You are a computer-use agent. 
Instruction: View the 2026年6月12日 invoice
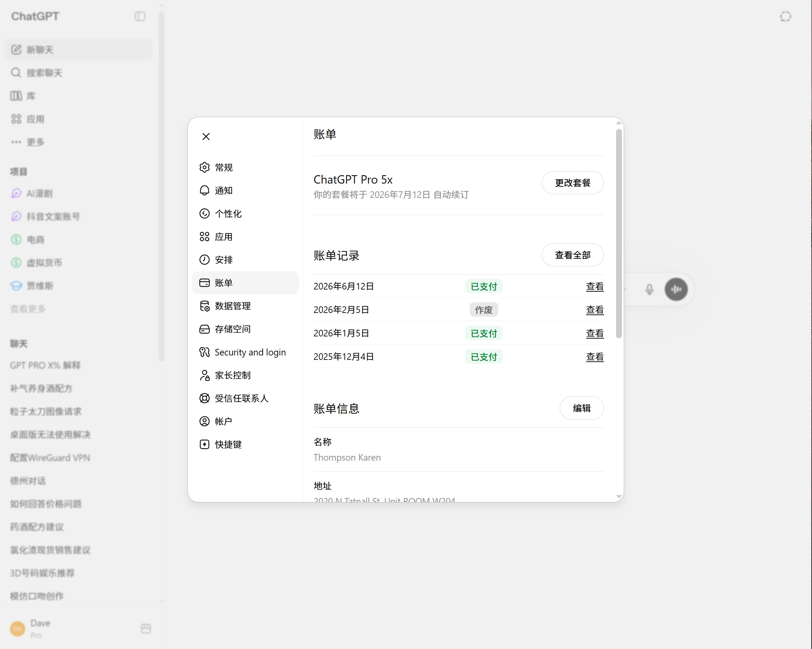(595, 287)
